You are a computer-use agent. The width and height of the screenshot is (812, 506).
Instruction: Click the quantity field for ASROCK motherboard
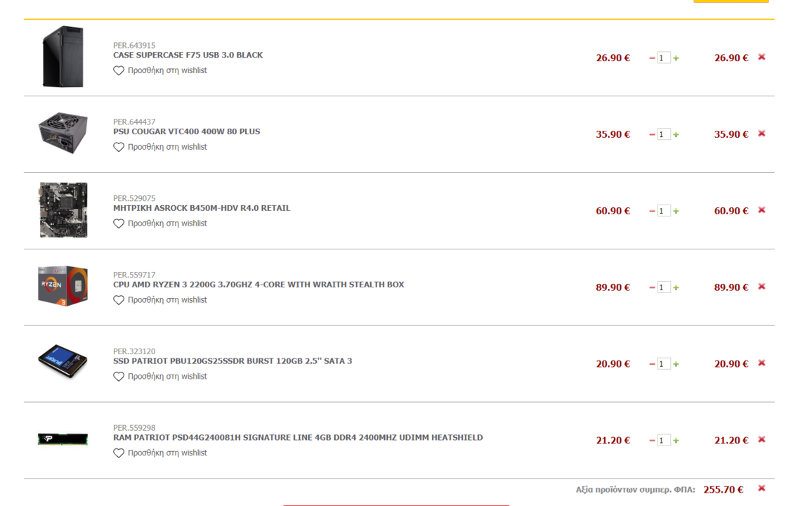[664, 212]
